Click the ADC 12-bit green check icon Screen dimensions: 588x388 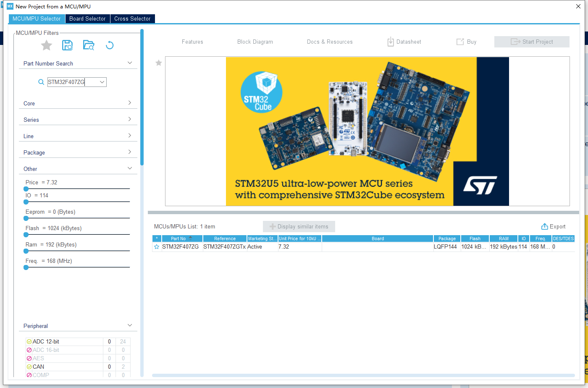click(29, 342)
